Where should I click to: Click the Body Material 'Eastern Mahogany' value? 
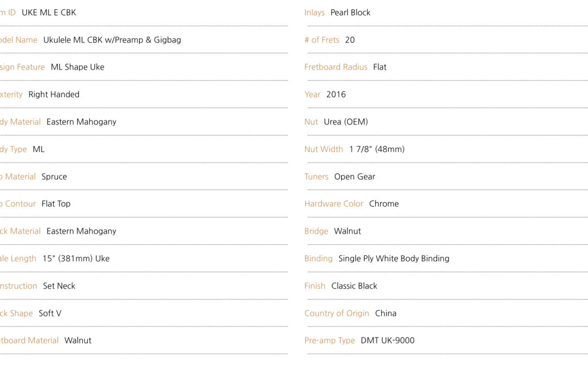pos(81,122)
